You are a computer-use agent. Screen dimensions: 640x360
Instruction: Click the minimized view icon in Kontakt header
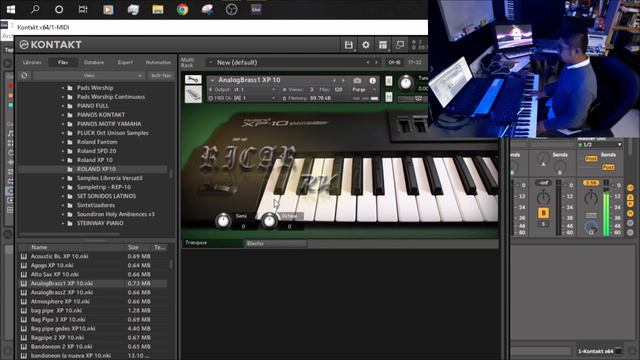point(400,45)
